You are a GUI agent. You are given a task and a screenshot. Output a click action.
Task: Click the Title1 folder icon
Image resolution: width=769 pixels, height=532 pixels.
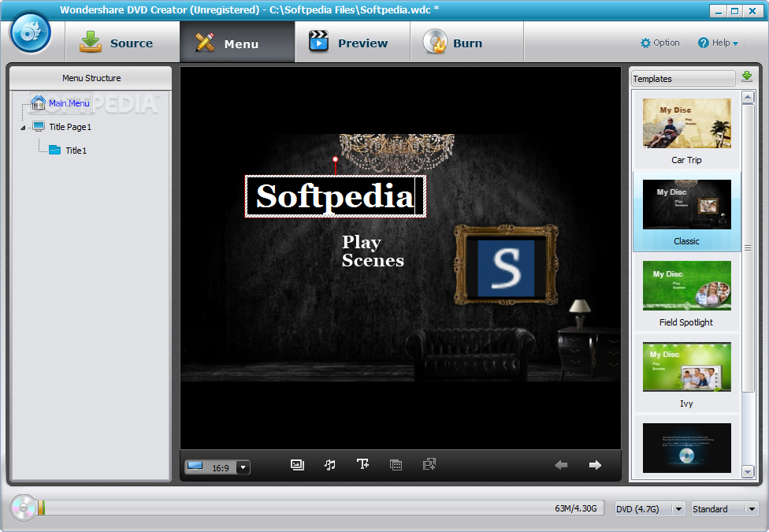pos(55,150)
